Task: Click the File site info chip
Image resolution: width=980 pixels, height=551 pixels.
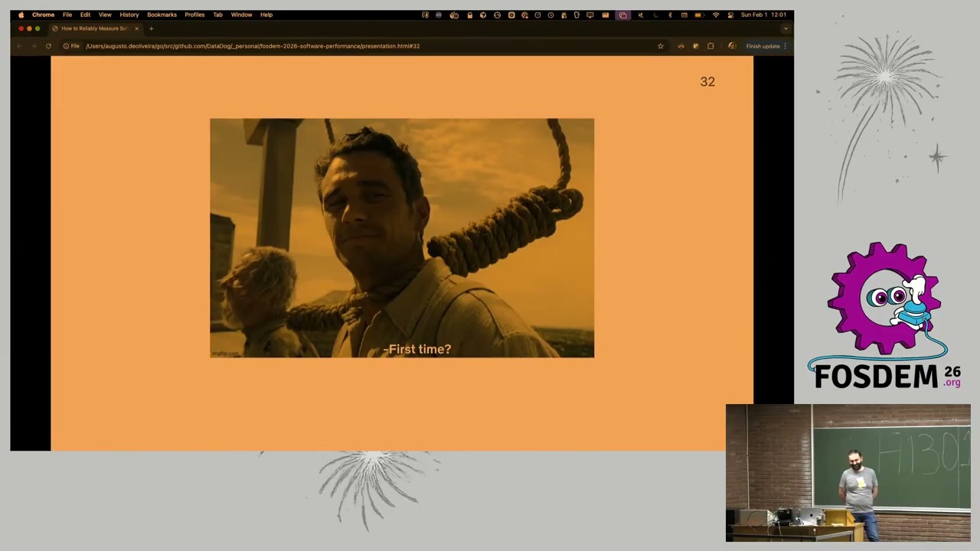Action: tap(71, 46)
